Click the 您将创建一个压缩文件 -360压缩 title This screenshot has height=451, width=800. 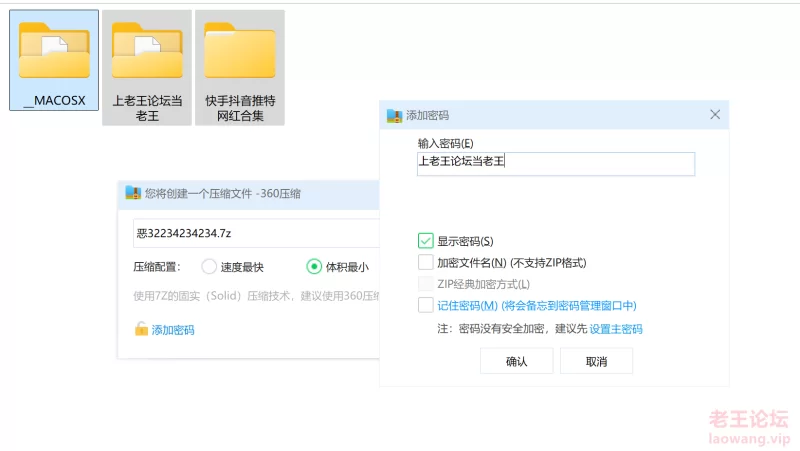point(222,193)
